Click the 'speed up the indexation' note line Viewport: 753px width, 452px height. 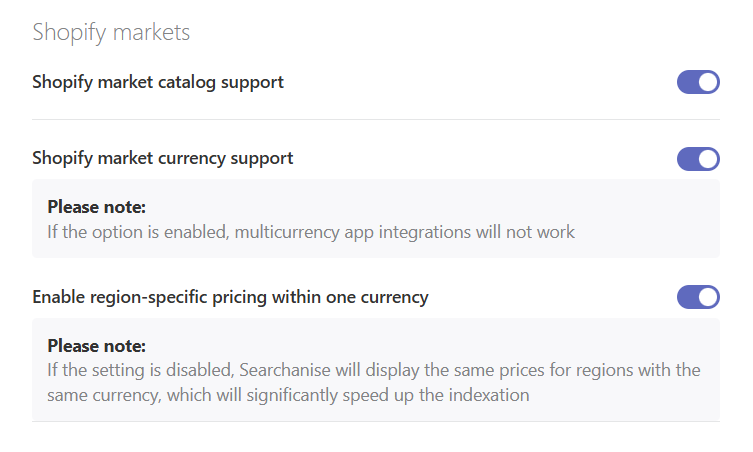[x=288, y=395]
